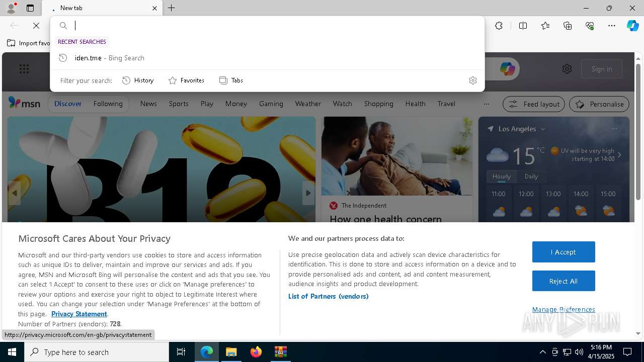644x362 pixels.
Task: Switch weather to Daily tab
Action: point(531,176)
